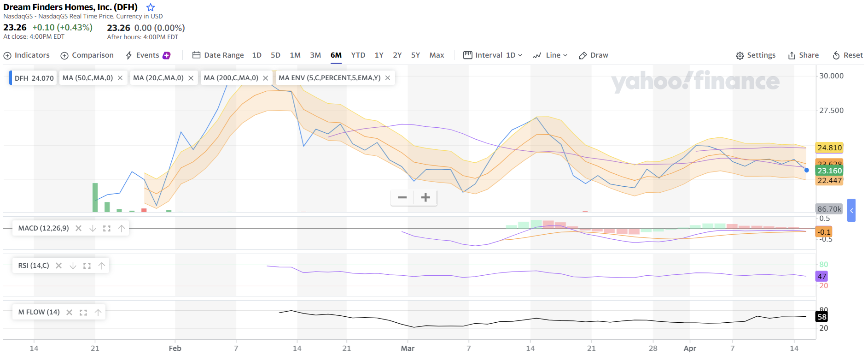Click the 22.447 lower envelope price tag
868x361 pixels.
(829, 181)
